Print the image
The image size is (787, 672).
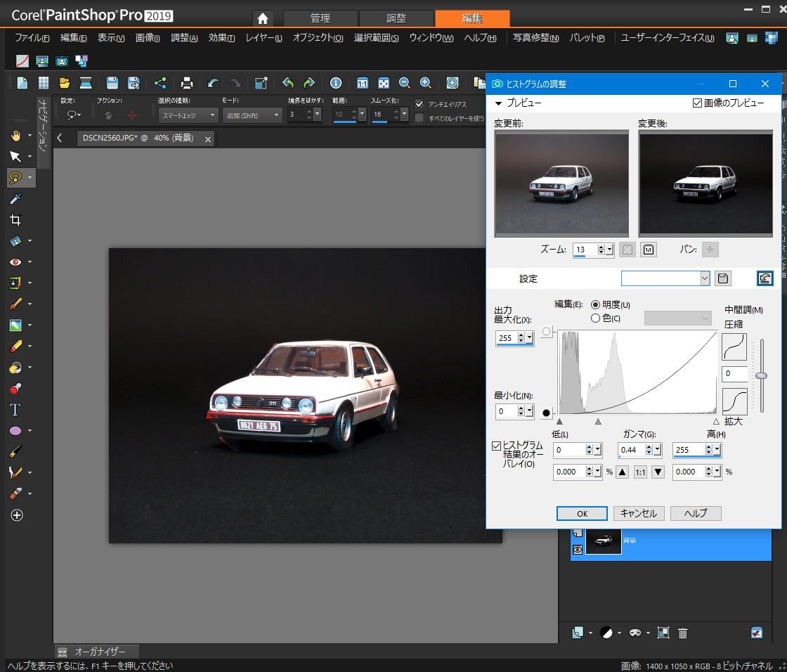187,83
